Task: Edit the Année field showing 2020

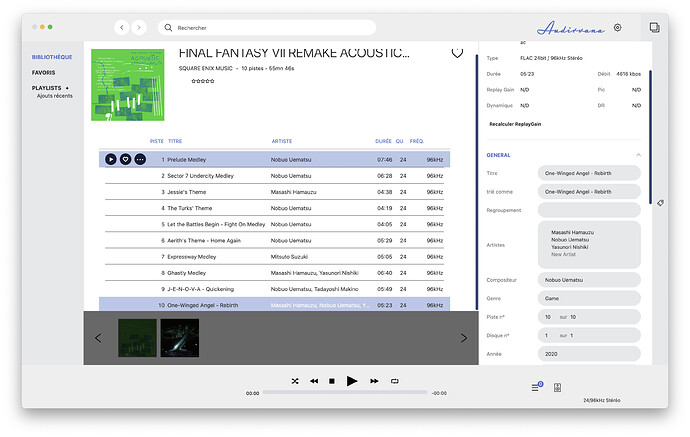Action: coord(589,354)
